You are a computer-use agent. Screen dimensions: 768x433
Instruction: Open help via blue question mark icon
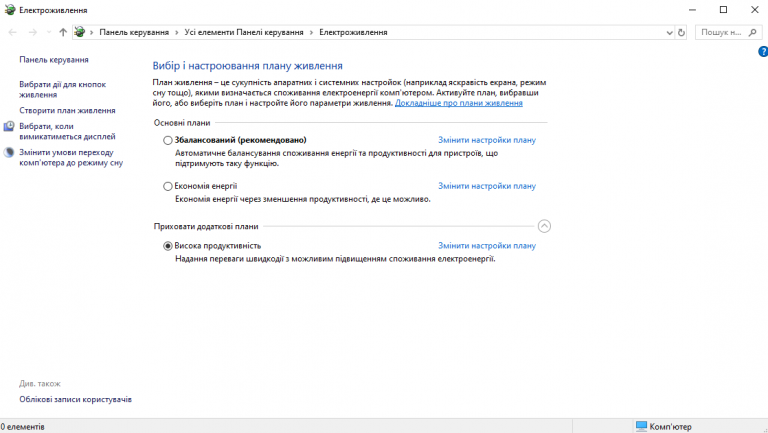(763, 51)
